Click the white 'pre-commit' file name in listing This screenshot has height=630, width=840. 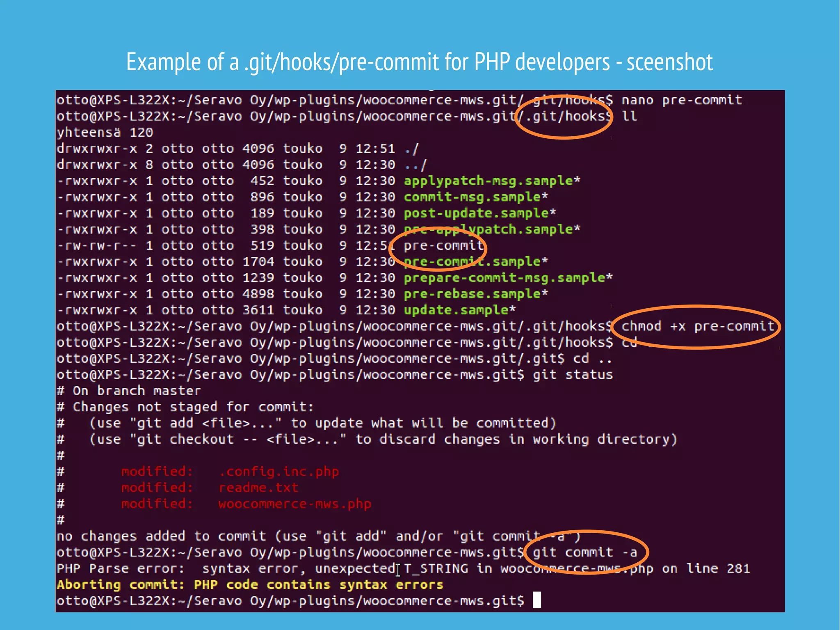pos(444,245)
